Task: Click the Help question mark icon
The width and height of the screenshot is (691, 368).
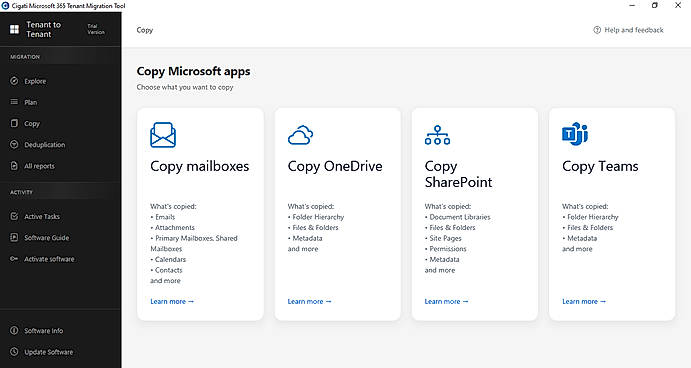Action: pos(597,30)
